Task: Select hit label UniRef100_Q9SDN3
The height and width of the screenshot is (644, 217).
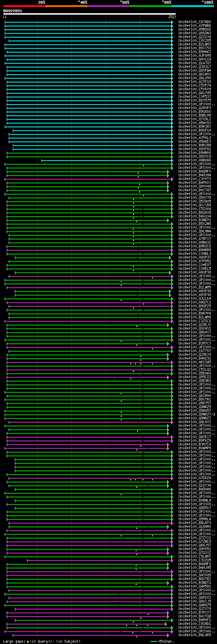Action: click(x=195, y=33)
